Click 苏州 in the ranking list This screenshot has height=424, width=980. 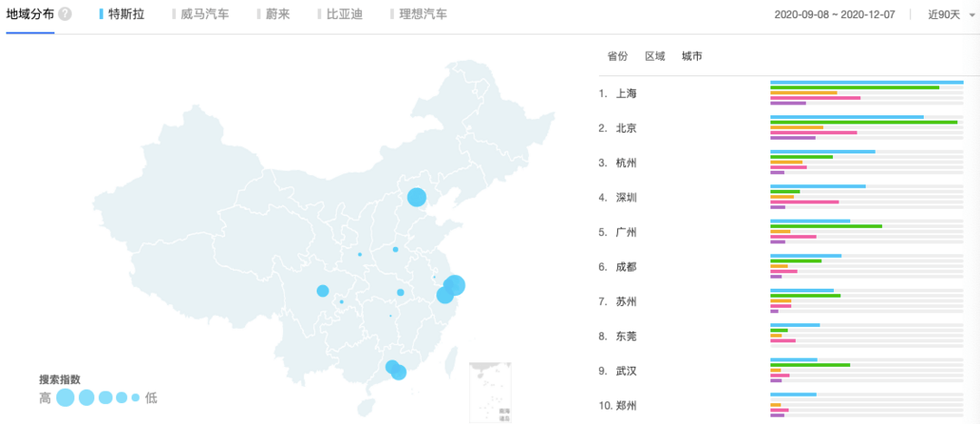(626, 302)
